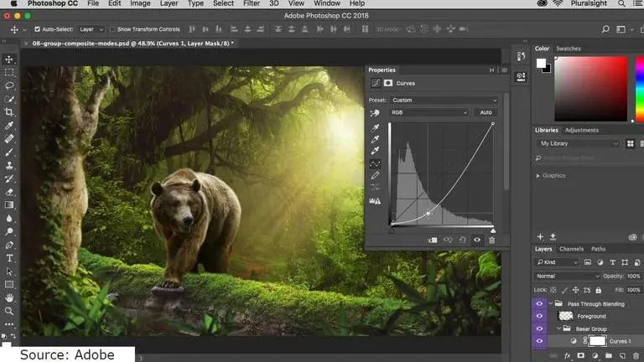
Task: Select the Zoom magnifier tool
Action: pos(9,310)
